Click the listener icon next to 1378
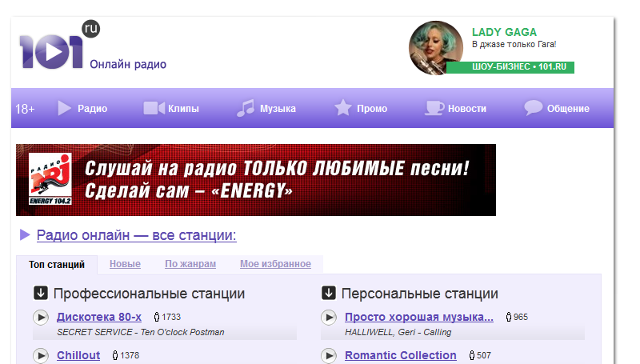 (x=115, y=355)
